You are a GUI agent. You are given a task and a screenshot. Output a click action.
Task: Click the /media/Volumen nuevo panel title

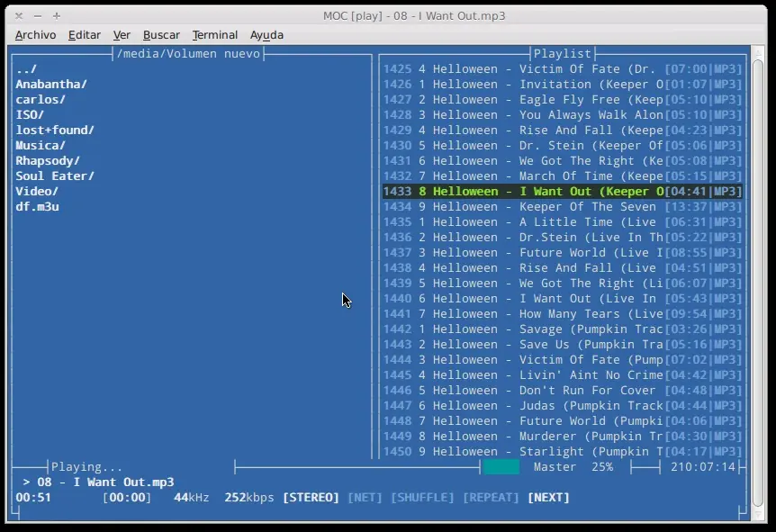(x=188, y=53)
